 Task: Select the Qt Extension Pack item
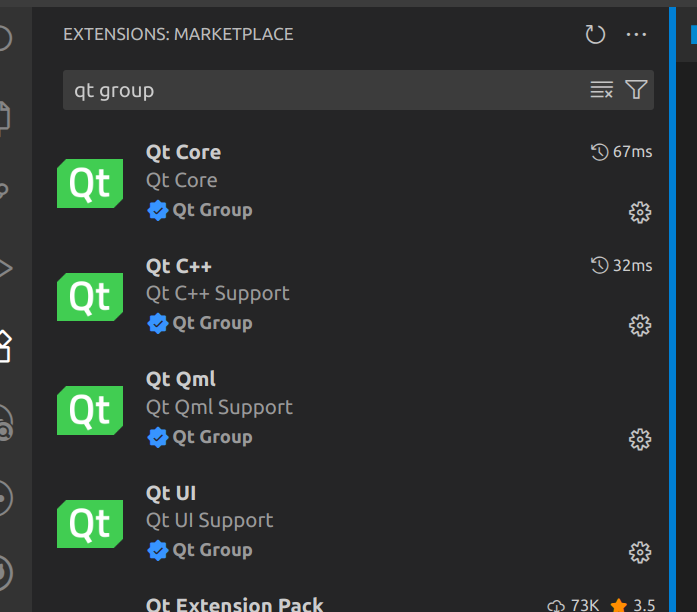point(235,604)
